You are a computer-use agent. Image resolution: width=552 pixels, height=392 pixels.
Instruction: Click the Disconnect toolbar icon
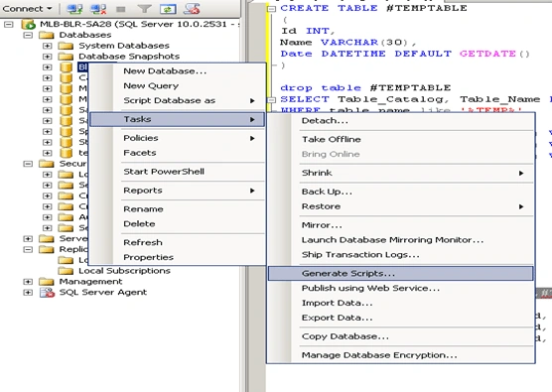98,9
